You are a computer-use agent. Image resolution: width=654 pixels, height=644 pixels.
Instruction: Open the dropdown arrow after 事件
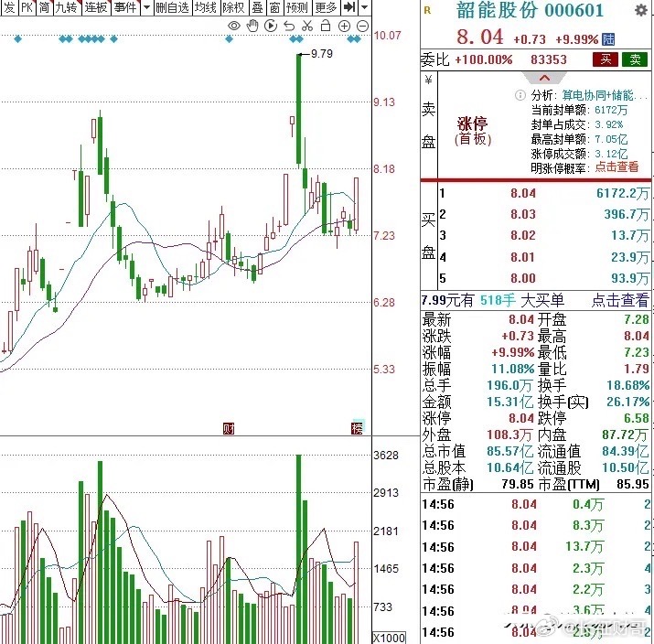pyautogui.click(x=146, y=7)
